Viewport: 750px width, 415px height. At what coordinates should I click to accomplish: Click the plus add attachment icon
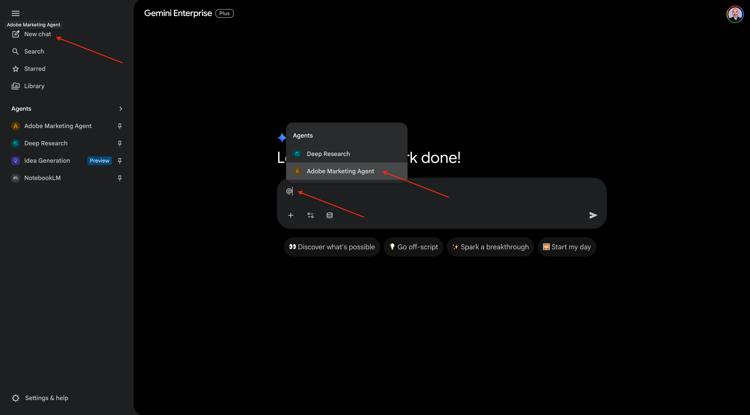pyautogui.click(x=290, y=216)
